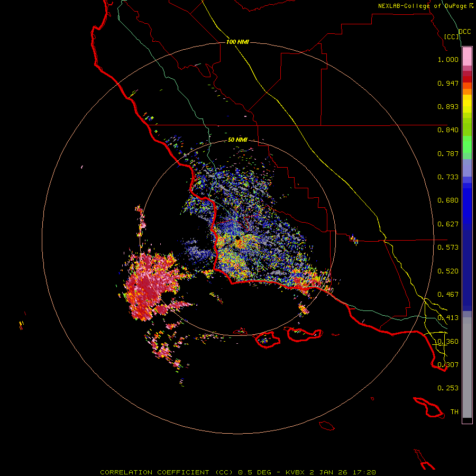476x476 pixels.
Task: Select the 0.947 color scale value
Action: click(x=448, y=83)
